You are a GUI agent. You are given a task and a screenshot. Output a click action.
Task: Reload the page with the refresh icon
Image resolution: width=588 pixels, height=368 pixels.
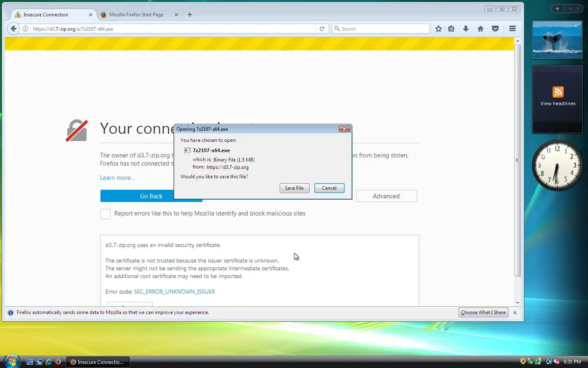pos(322,29)
